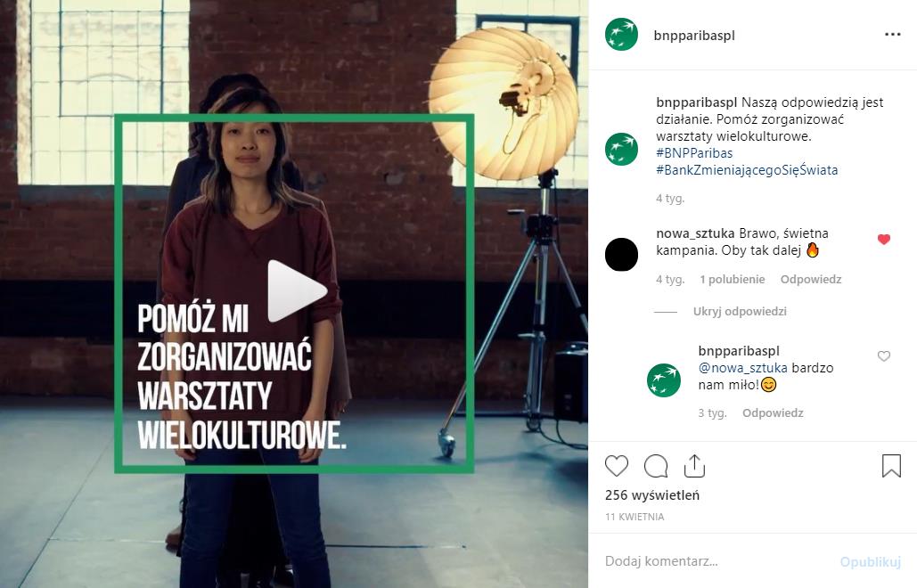Open the @nowa_sztuka mention link
Viewport: 917px width, 588px height.
(x=742, y=368)
